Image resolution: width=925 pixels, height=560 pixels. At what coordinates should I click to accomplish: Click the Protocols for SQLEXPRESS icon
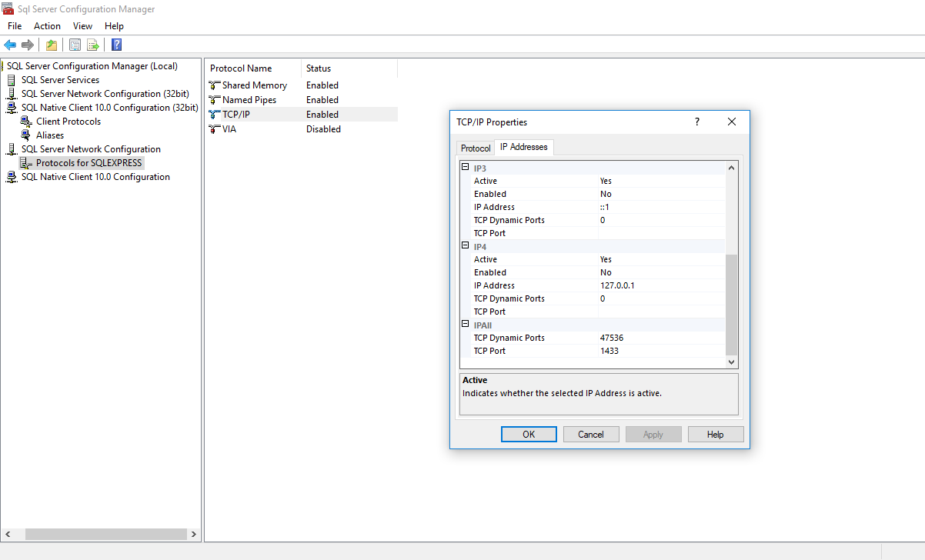pyautogui.click(x=26, y=163)
